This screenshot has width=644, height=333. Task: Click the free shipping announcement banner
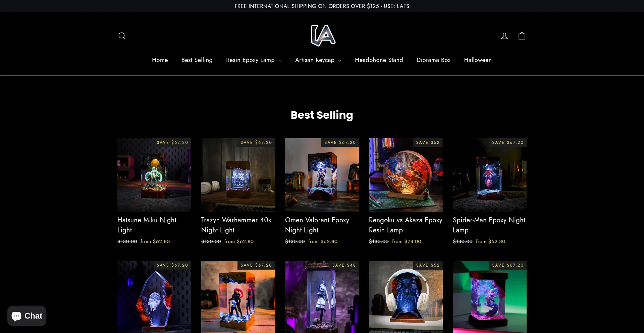click(x=322, y=6)
